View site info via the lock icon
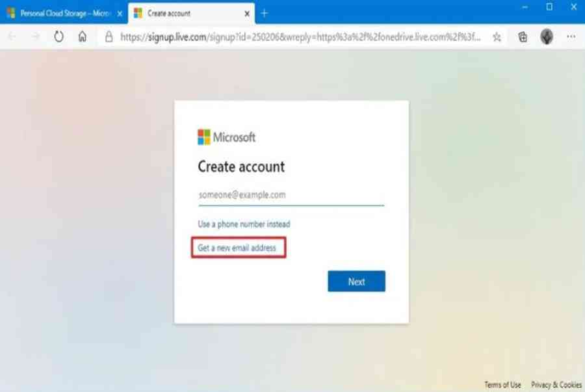This screenshot has width=585, height=392. click(109, 36)
